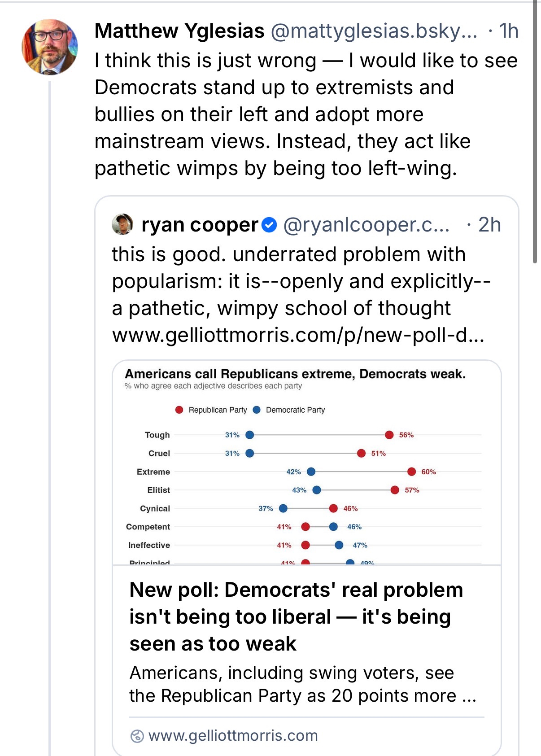This screenshot has width=541, height=756.
Task: Click ryan cooper's blue verified badge
Action: tap(269, 225)
